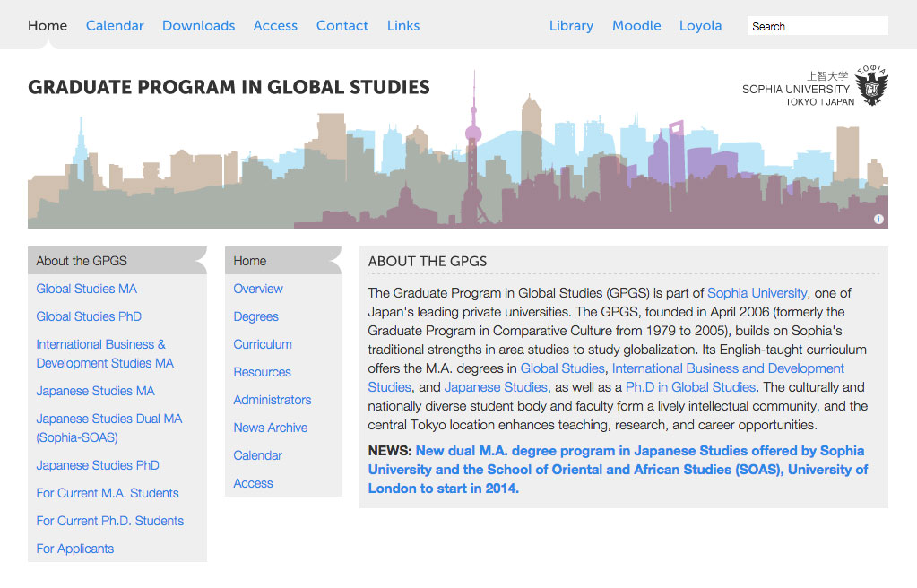
Task: Open the news link about dual M.A. program
Action: [x=618, y=470]
